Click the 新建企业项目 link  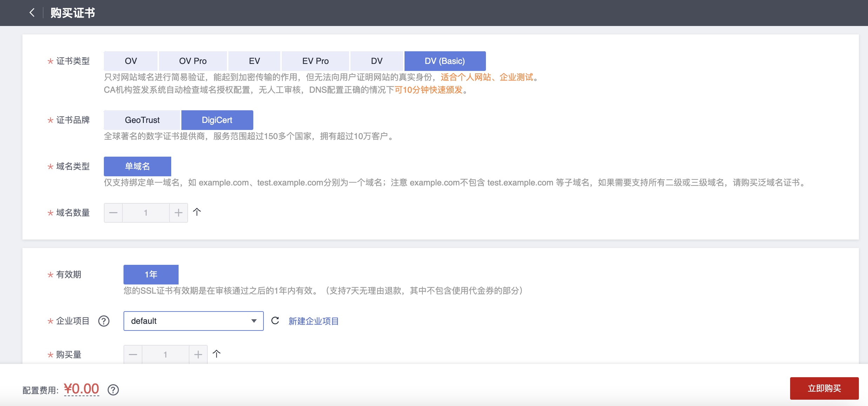coord(313,321)
